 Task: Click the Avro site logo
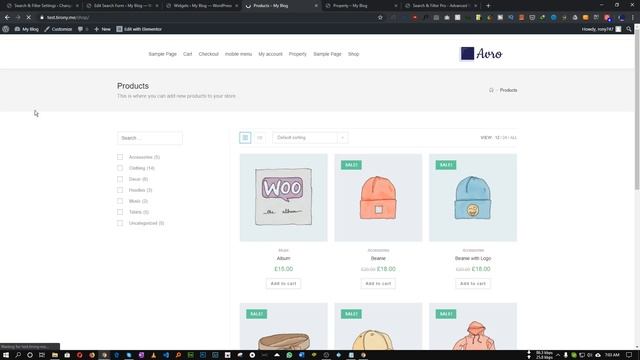[482, 53]
